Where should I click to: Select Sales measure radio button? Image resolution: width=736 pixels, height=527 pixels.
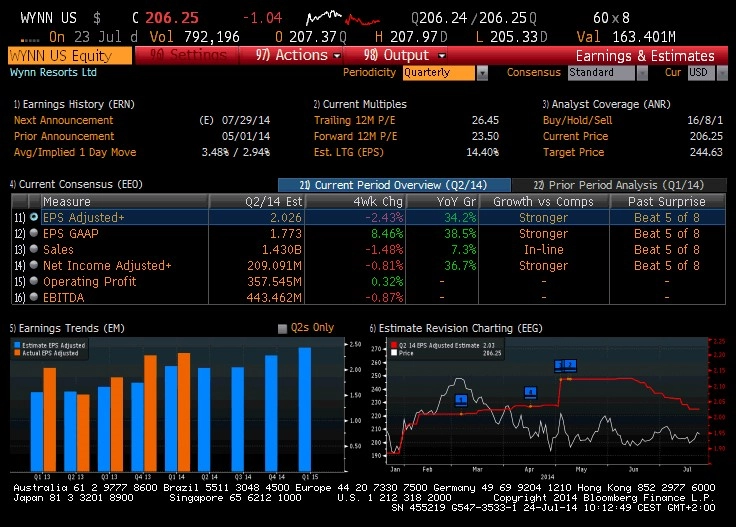point(34,249)
